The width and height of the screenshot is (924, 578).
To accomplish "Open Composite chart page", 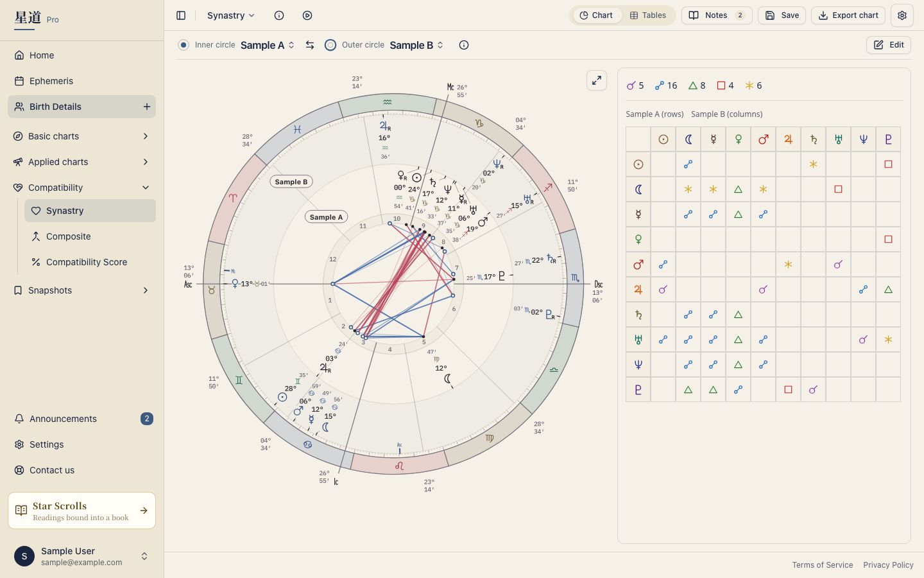I will [x=90, y=236].
